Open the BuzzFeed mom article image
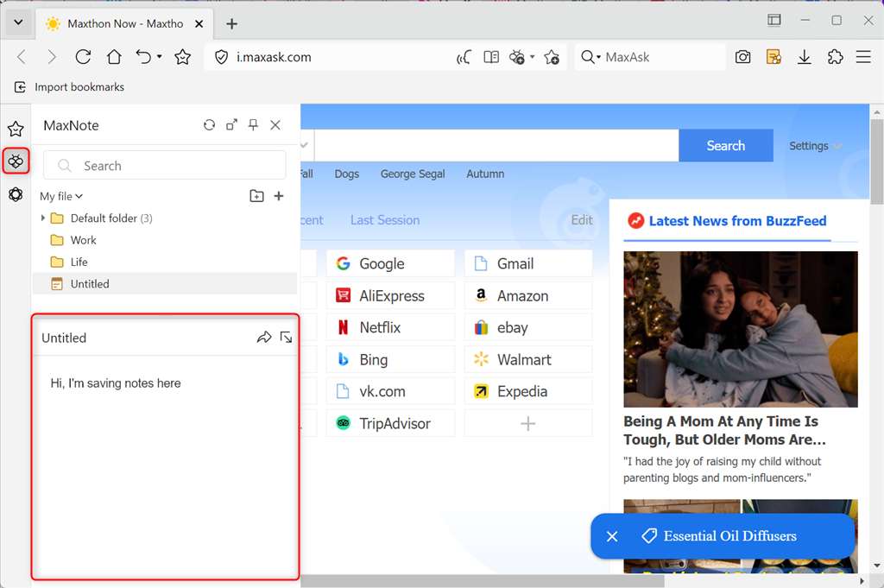884x588 pixels. (740, 329)
